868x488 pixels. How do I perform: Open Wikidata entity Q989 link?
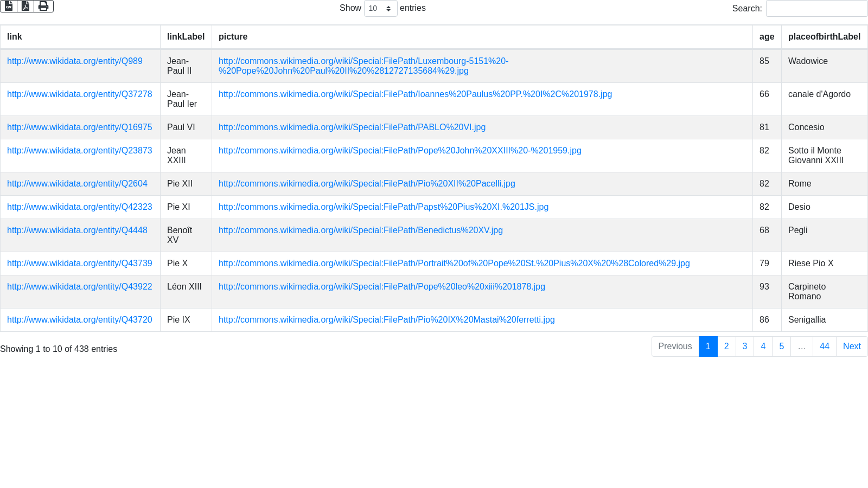tap(75, 61)
